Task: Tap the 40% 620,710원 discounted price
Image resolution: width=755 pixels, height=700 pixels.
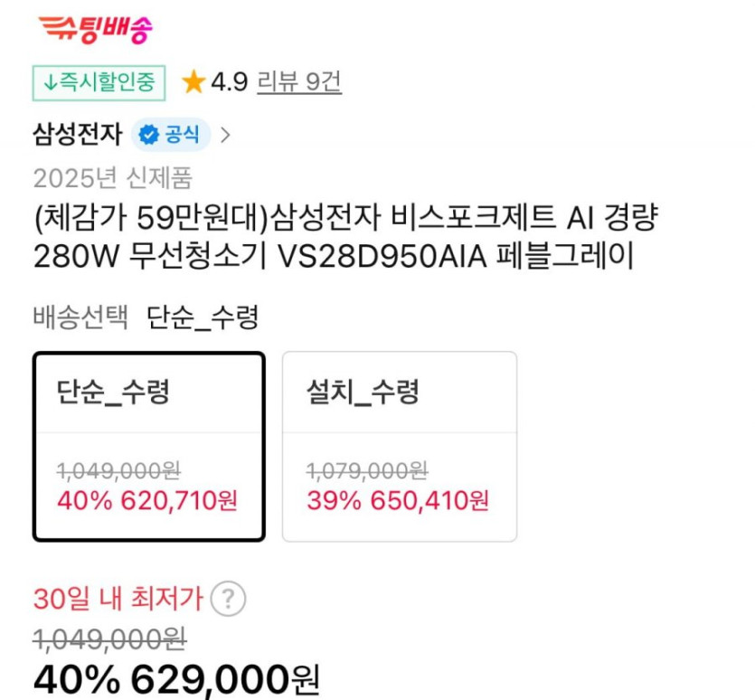Action: click(x=147, y=499)
